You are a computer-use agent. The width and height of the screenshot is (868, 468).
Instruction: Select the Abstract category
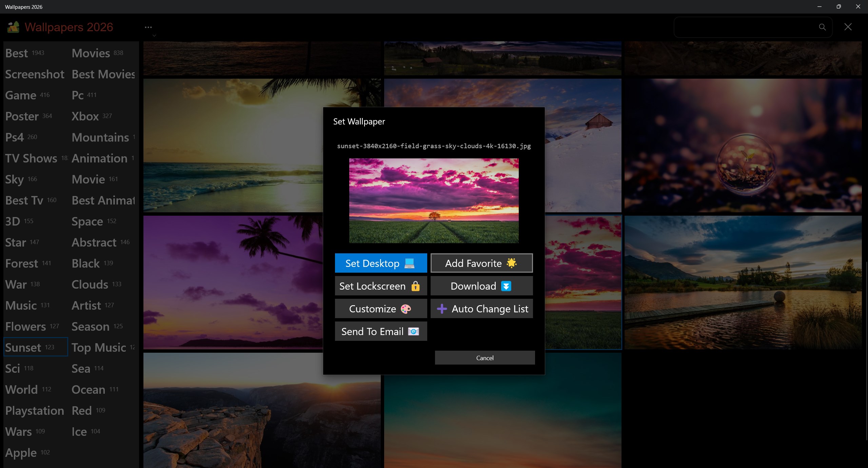101,242
